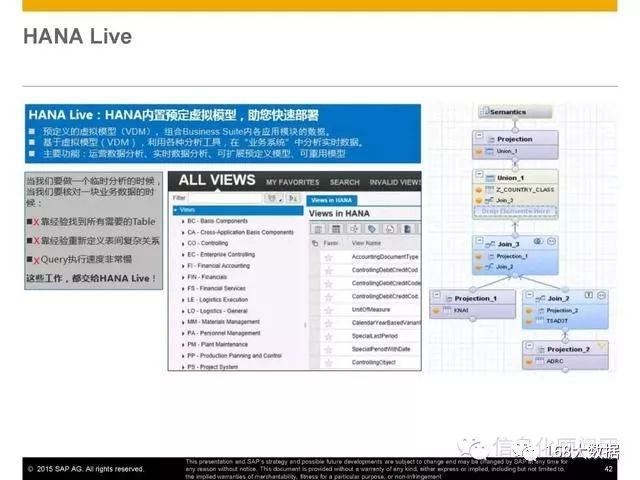
Task: Collapse the Join_2 node minus box
Action: click(x=529, y=295)
